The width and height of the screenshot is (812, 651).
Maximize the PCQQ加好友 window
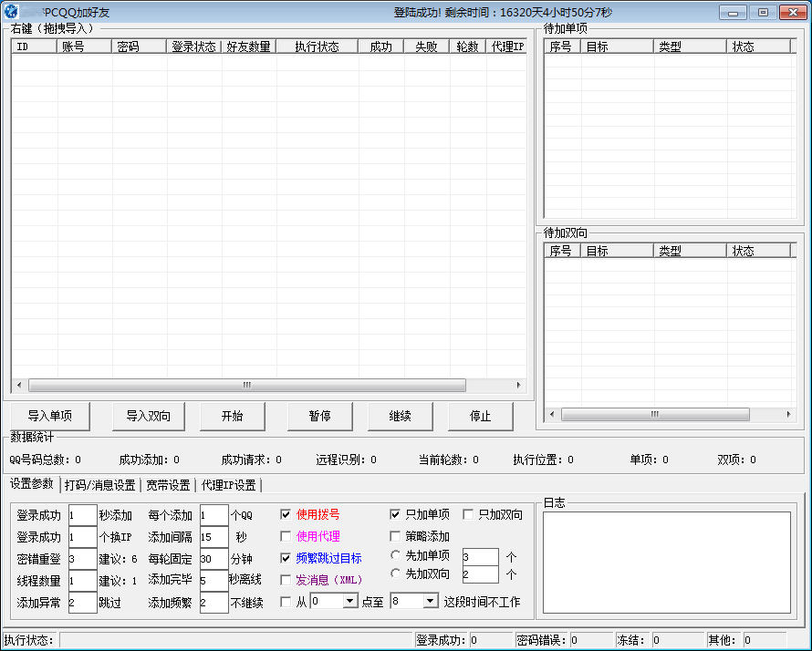[x=763, y=13]
